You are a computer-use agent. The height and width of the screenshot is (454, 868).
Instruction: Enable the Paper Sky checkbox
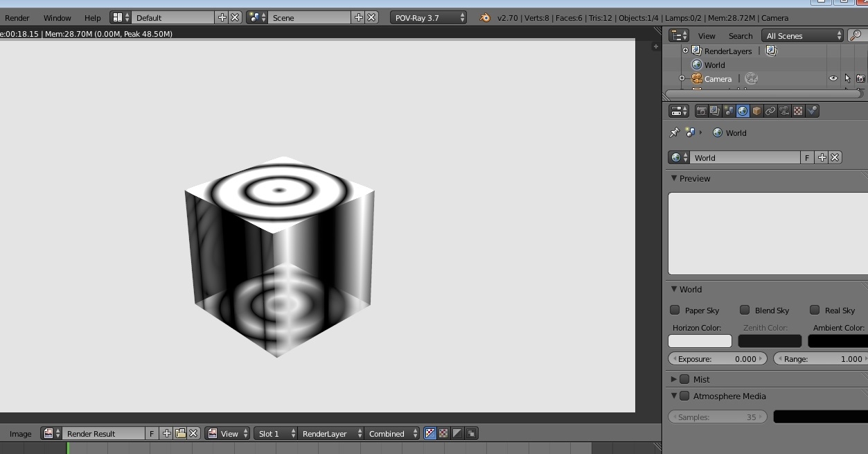(675, 310)
